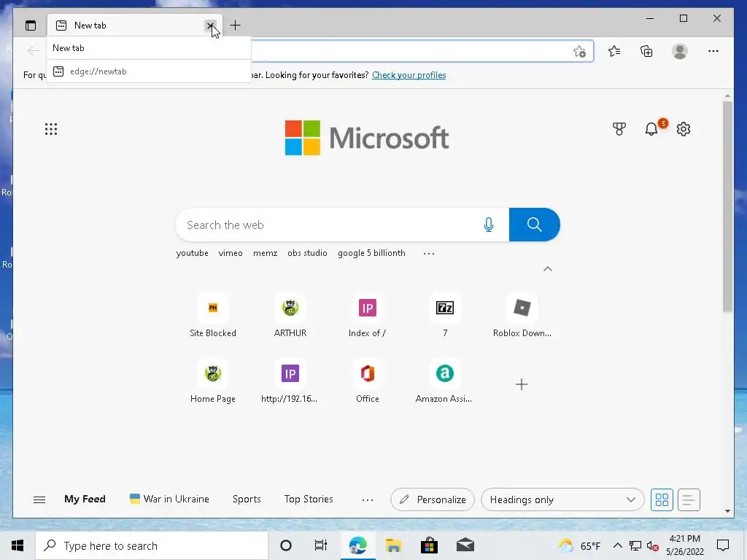Click the Personalize button
The image size is (747, 560).
click(433, 499)
